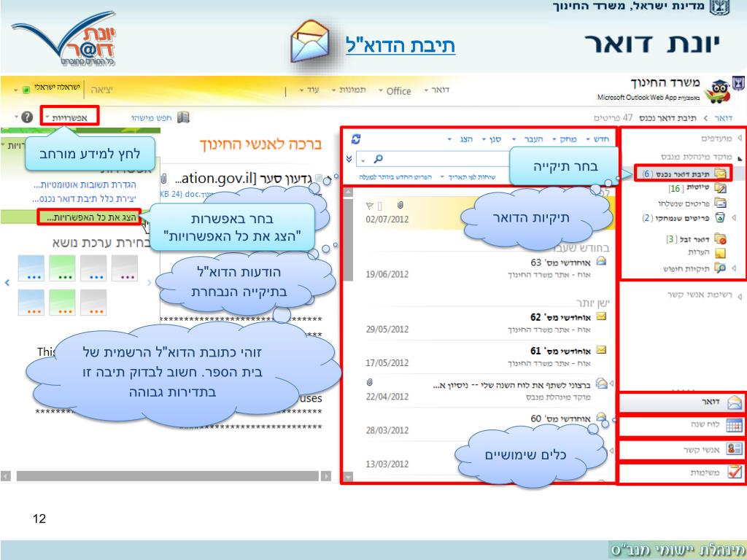The height and width of the screenshot is (560, 747).
Task: Select the top-row green theme swatch
Action: (63, 268)
